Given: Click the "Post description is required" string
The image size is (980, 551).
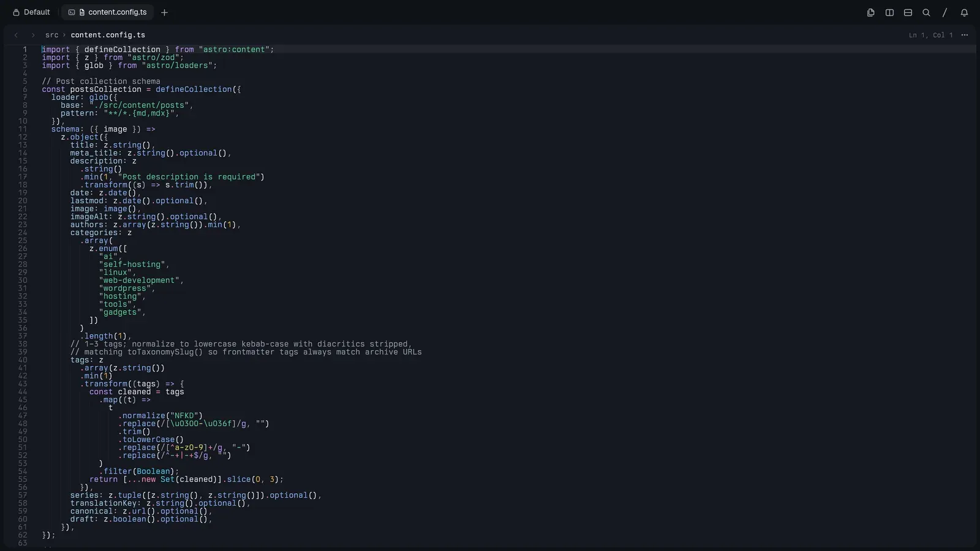Looking at the screenshot, I should pos(189,177).
